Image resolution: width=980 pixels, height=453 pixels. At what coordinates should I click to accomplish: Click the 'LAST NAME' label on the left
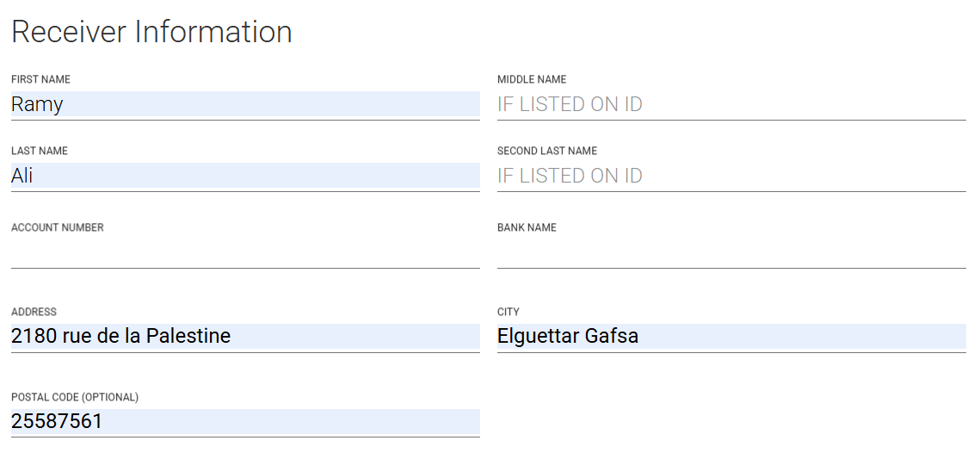40,151
